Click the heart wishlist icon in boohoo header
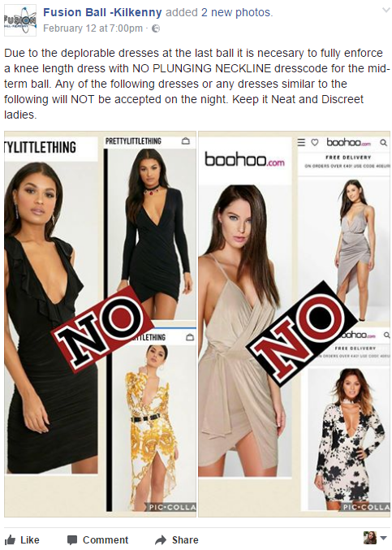The height and width of the screenshot is (550, 392). pyautogui.click(x=315, y=142)
